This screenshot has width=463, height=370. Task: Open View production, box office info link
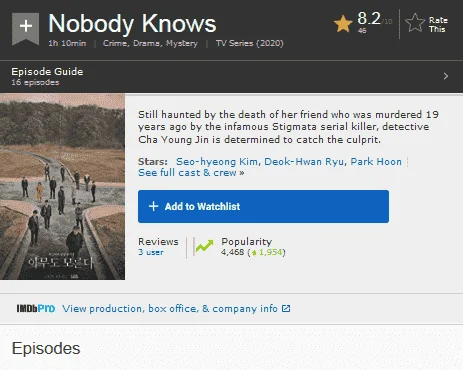coord(170,309)
